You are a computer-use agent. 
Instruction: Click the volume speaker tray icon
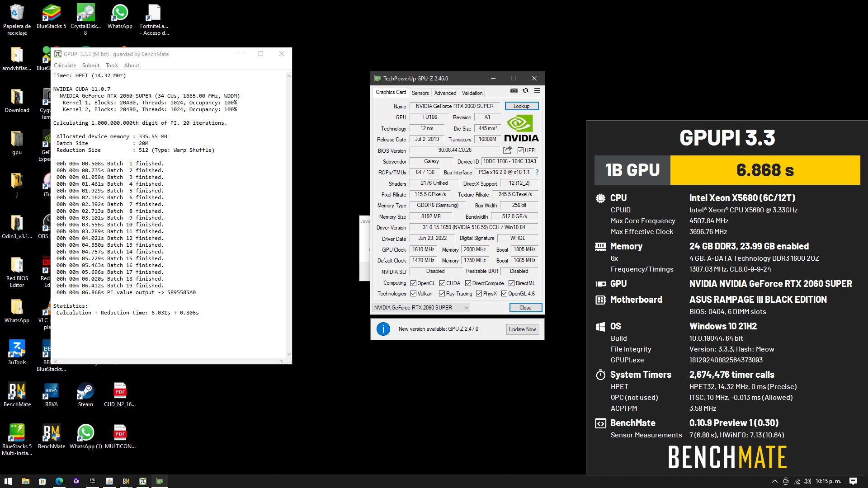[807, 481]
